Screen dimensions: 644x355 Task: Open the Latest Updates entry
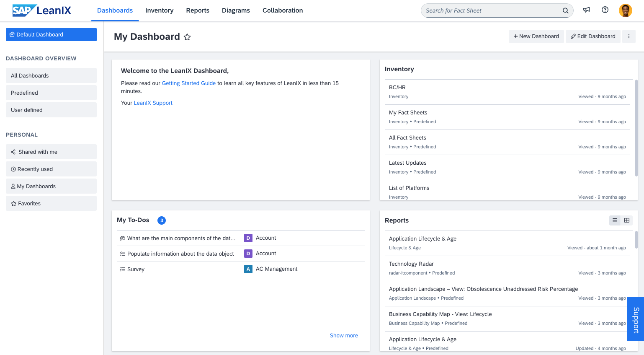coord(507,167)
